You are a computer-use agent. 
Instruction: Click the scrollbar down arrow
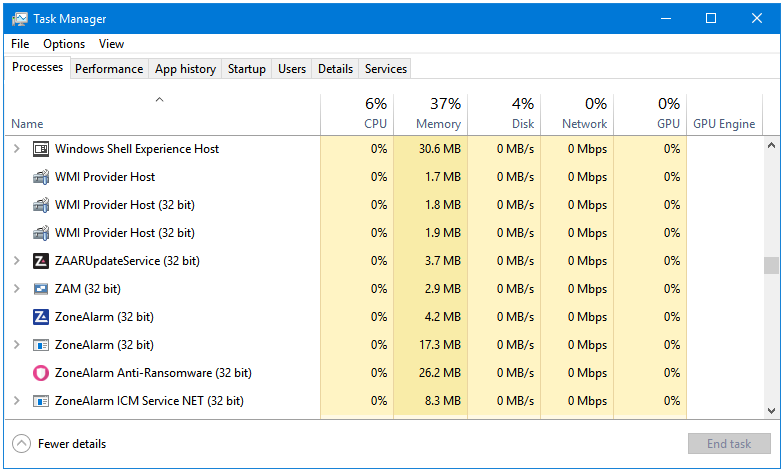pos(771,410)
